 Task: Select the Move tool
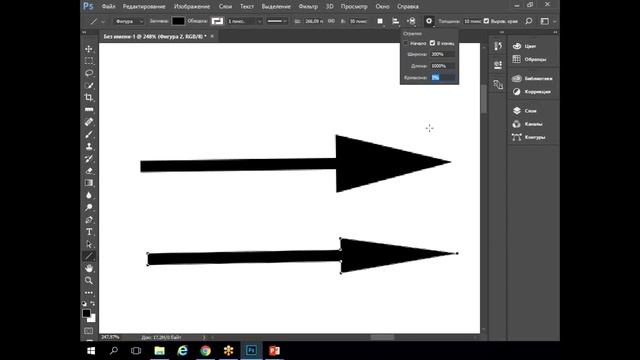pos(89,49)
